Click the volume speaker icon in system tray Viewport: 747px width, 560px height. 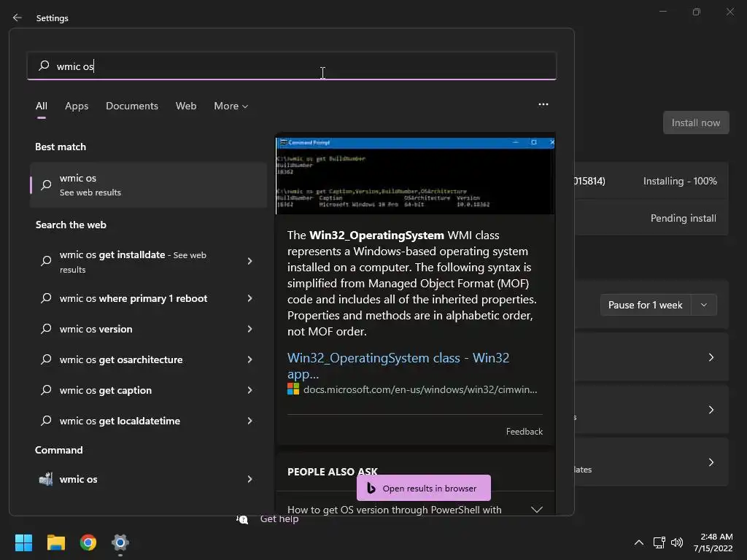(x=676, y=542)
